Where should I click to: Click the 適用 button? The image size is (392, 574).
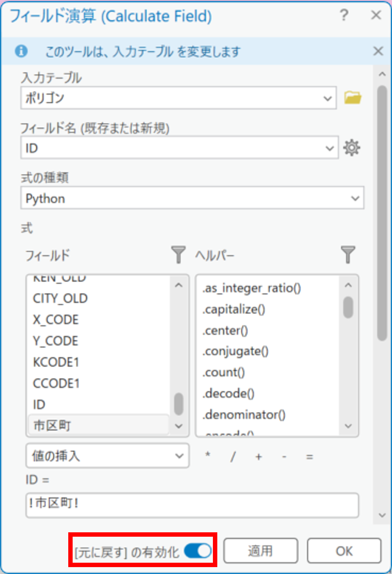pyautogui.click(x=260, y=551)
